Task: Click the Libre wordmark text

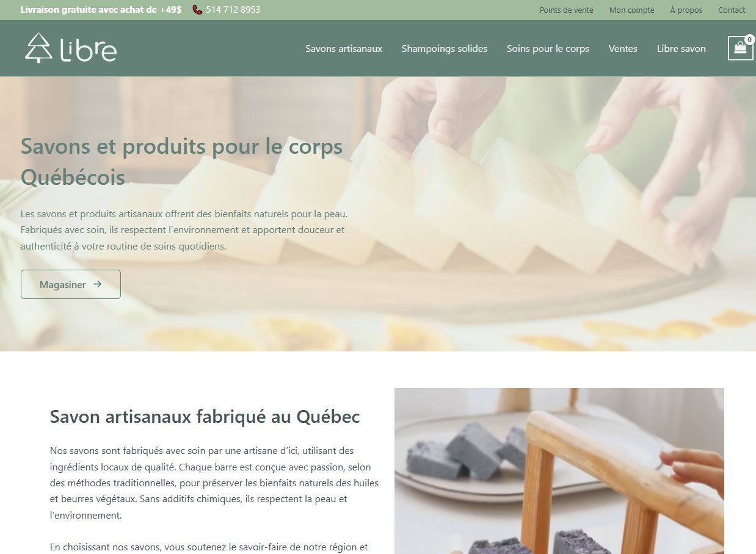Action: click(89, 50)
